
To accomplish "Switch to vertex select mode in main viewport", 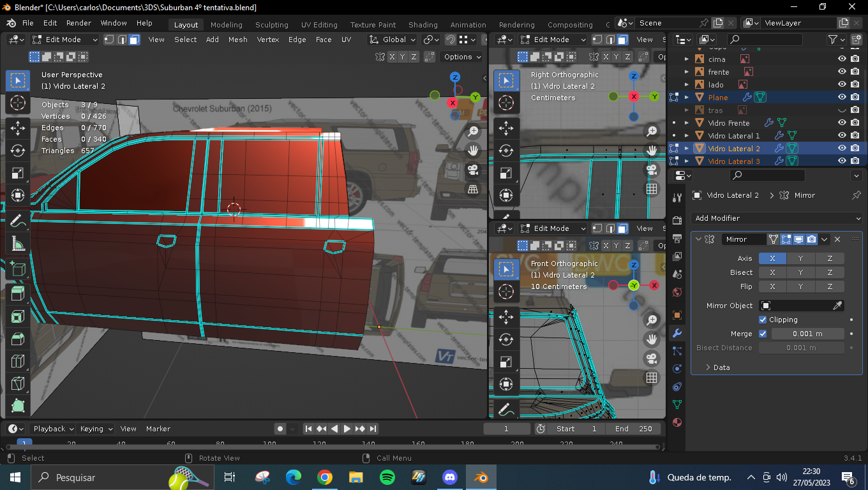I will coord(110,40).
